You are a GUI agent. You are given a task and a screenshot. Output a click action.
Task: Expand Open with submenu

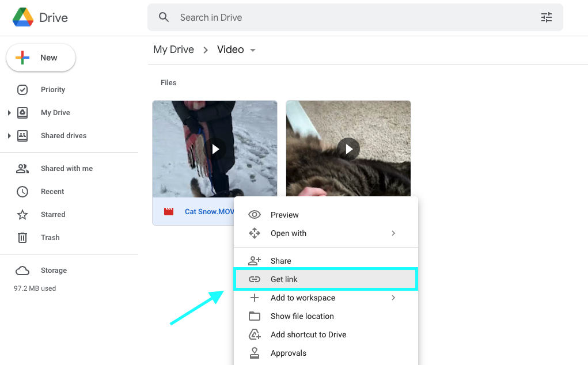(x=393, y=233)
